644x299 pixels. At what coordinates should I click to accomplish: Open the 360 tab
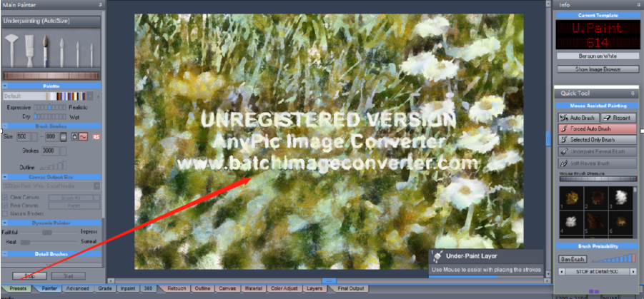click(148, 288)
